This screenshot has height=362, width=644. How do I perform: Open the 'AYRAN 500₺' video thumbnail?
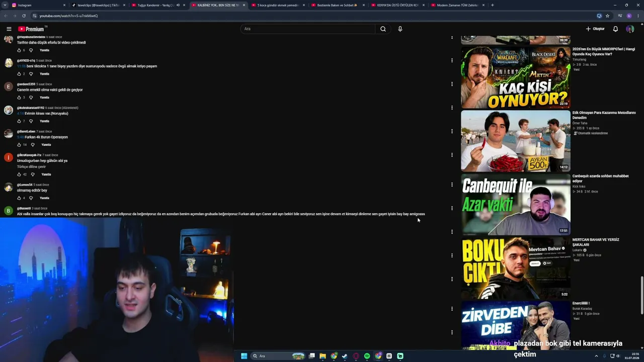[516, 141]
